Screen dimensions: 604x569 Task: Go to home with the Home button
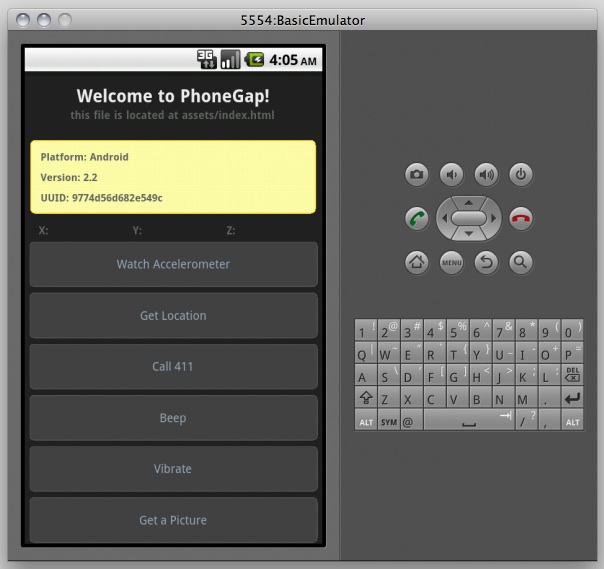pyautogui.click(x=416, y=262)
